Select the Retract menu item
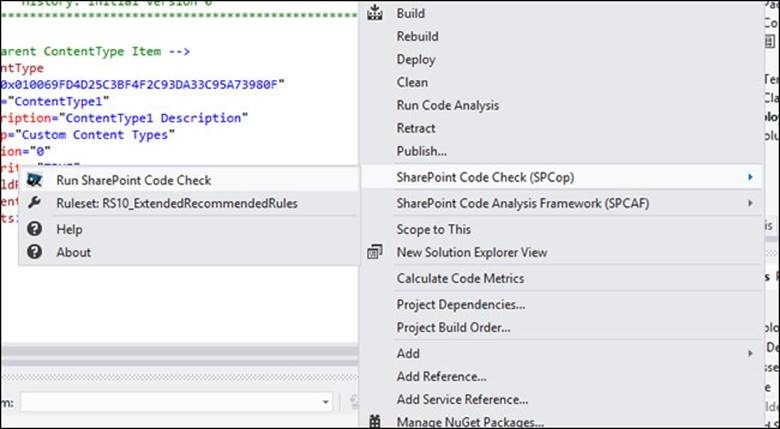The height and width of the screenshot is (429, 780). click(x=416, y=128)
